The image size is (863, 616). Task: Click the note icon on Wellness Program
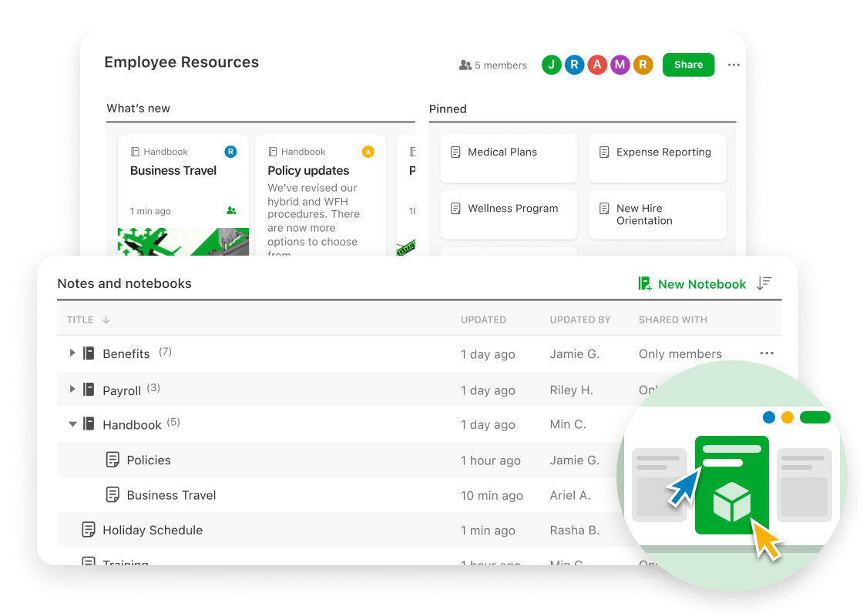(455, 208)
